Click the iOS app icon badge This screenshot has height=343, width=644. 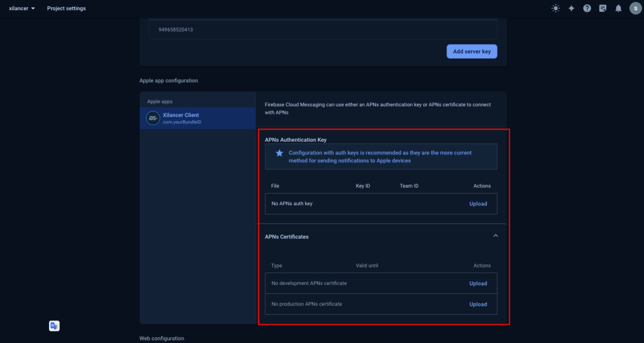pos(153,118)
